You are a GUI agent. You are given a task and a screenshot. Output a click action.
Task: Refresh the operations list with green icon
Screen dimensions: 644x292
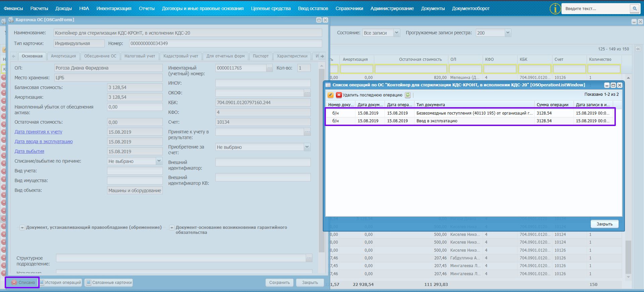[x=408, y=95]
